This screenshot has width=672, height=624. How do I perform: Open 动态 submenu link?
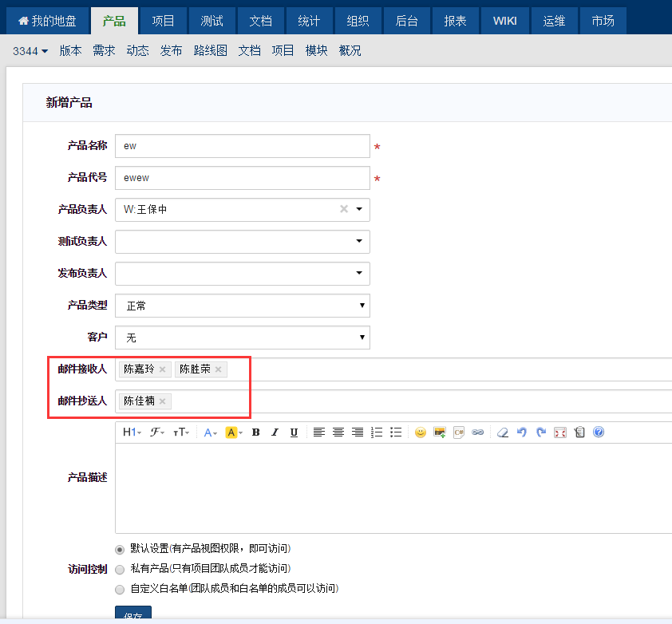137,50
